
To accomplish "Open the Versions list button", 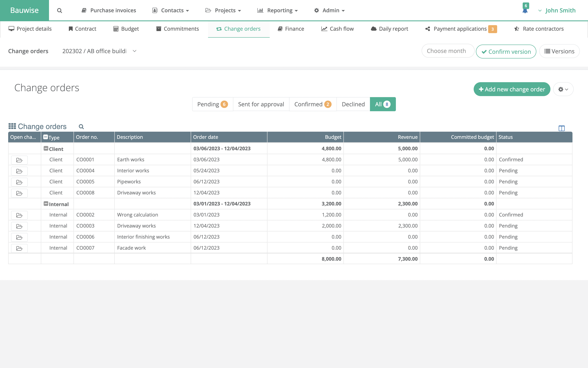I will click(559, 51).
